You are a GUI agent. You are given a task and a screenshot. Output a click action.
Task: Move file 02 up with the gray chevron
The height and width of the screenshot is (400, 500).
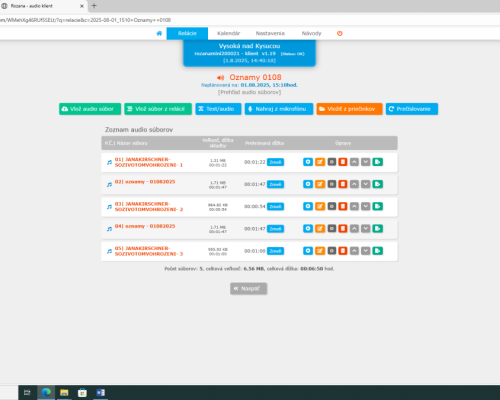tap(354, 184)
